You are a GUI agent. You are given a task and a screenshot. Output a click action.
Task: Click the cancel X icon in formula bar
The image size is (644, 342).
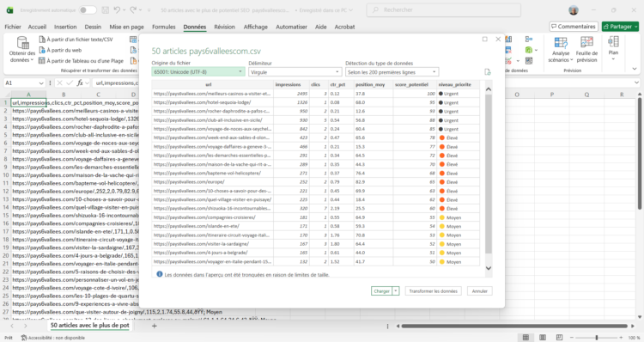[x=59, y=83]
